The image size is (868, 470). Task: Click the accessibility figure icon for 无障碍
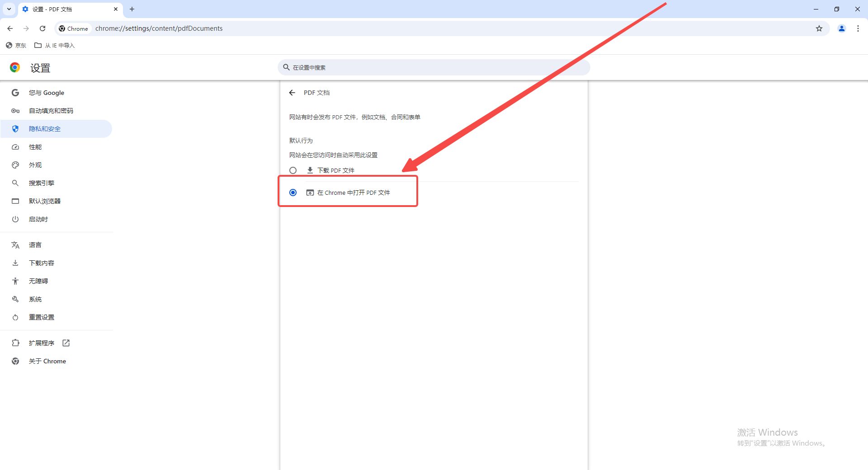(x=15, y=281)
